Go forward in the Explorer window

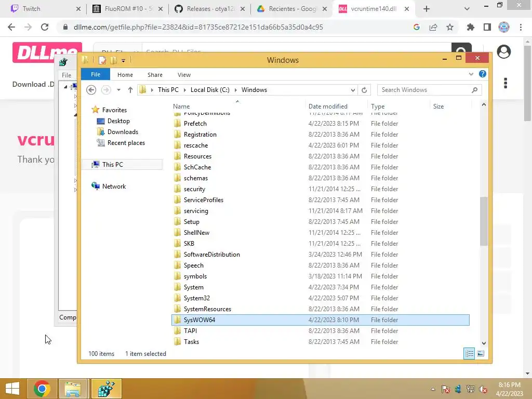(106, 90)
